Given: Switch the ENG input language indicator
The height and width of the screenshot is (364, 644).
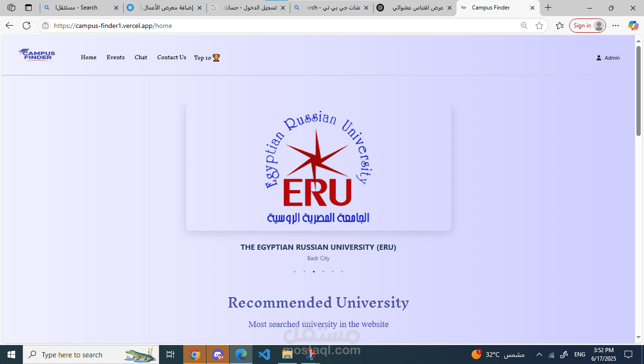Looking at the screenshot, I should [x=580, y=355].
